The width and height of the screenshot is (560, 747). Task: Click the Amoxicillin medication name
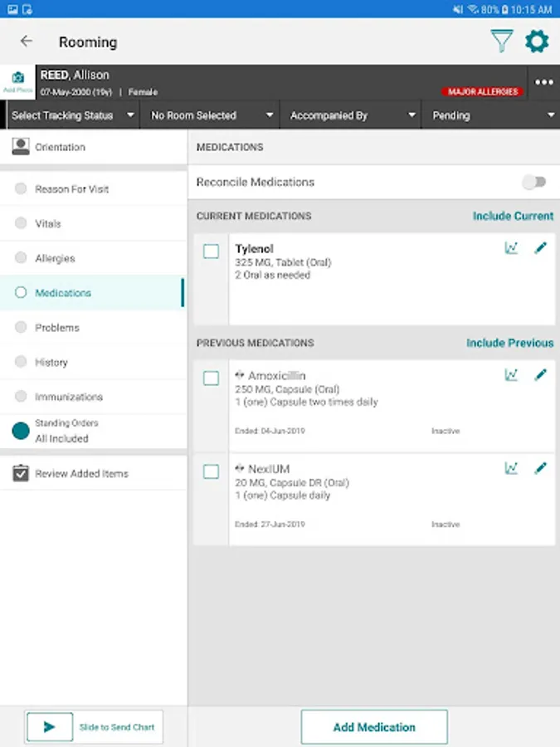pos(276,375)
